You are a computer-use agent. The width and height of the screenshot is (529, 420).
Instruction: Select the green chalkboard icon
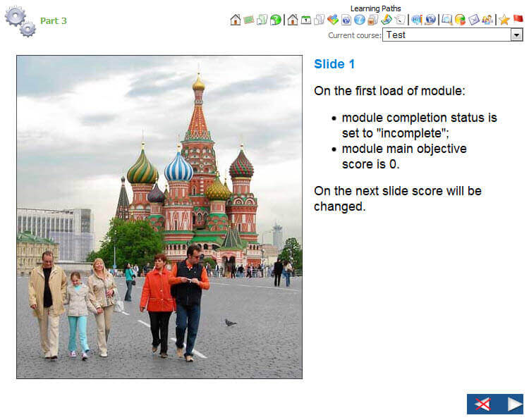click(x=249, y=20)
